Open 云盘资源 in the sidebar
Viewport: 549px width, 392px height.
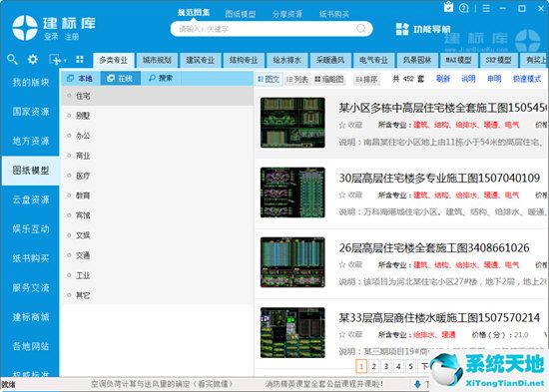(x=31, y=199)
